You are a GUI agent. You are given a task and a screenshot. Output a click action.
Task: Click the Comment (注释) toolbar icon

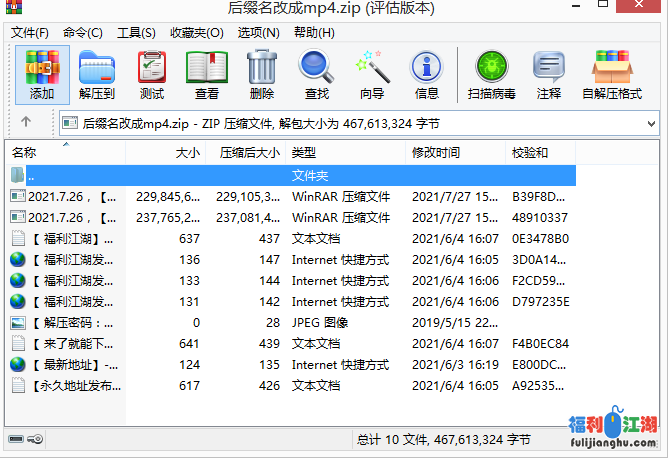point(548,74)
